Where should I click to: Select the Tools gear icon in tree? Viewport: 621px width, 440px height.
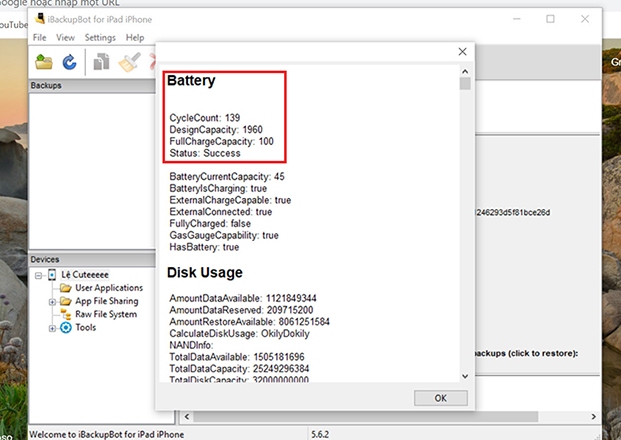tap(65, 327)
